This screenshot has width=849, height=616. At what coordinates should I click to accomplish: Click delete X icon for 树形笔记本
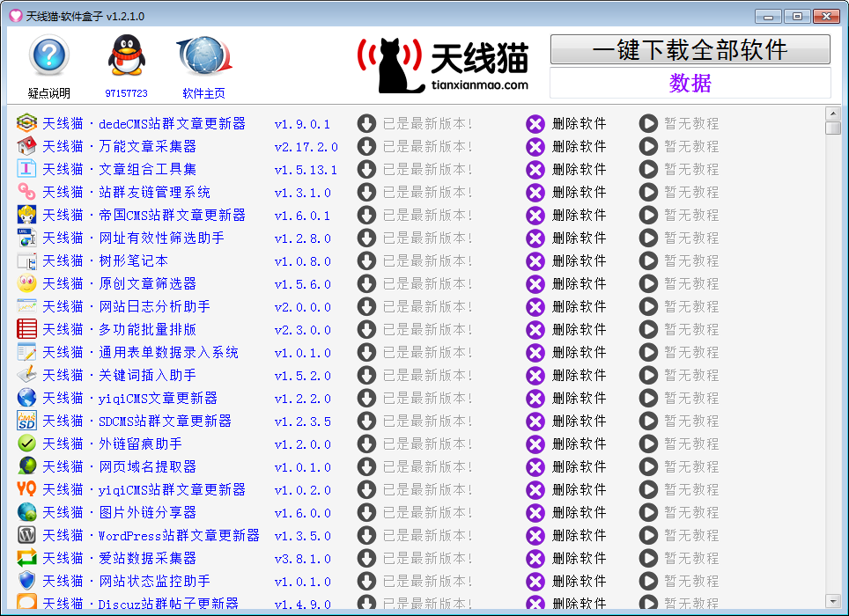click(535, 260)
